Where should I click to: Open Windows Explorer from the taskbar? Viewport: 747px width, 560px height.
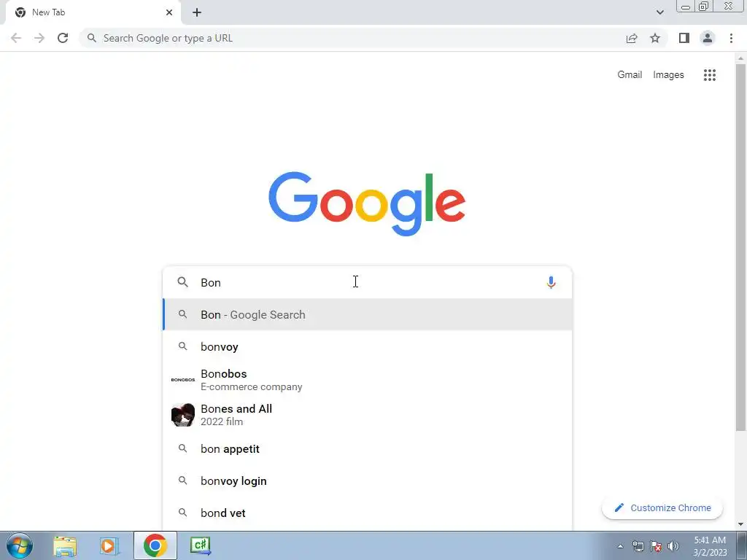[x=65, y=545]
